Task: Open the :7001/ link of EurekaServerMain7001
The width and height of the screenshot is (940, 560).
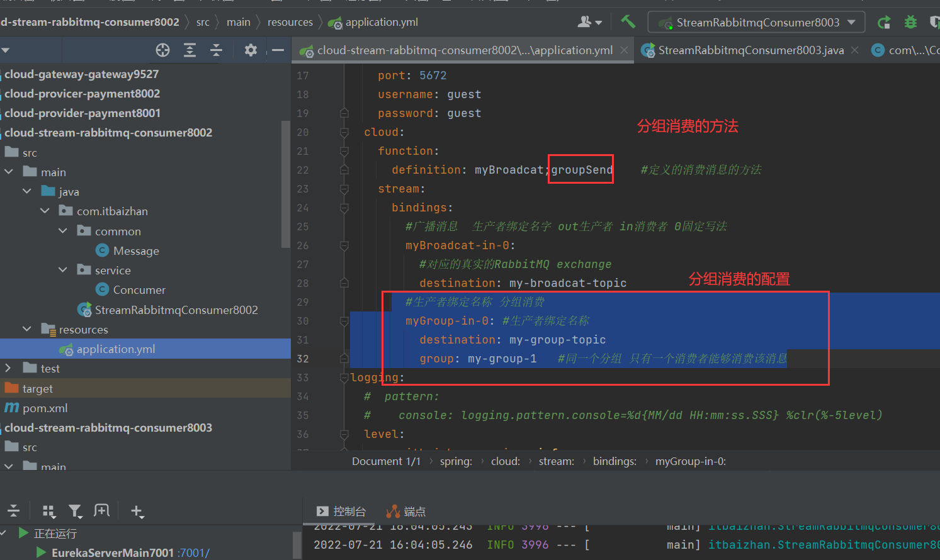Action: [194, 552]
